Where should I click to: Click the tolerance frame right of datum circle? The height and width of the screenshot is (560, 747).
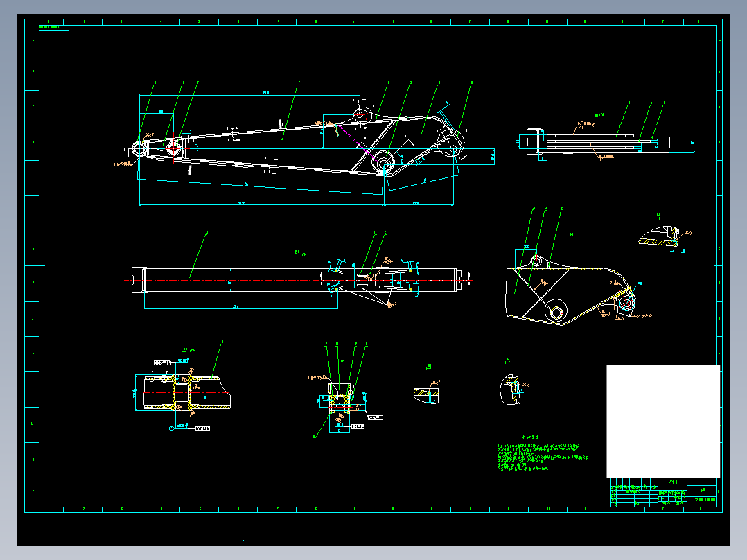[x=203, y=429]
